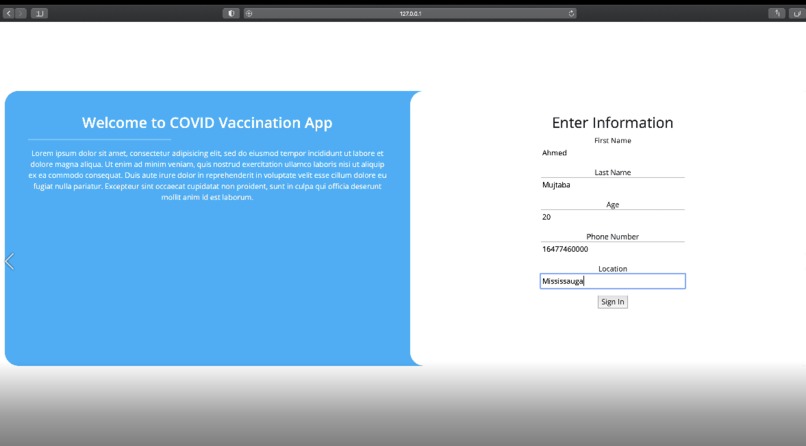
Task: Reload the page with the refresh icon
Action: coord(571,13)
